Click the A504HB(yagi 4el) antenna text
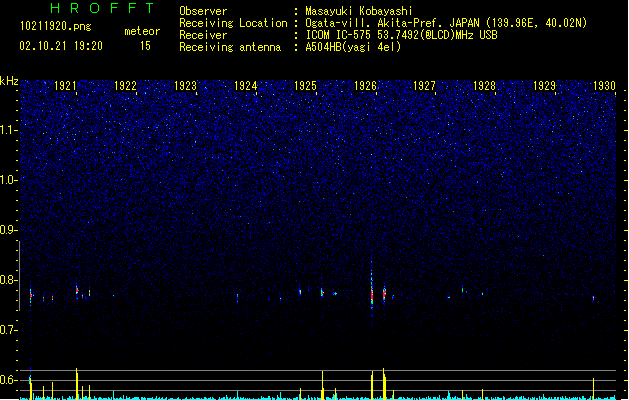Viewport: 629px width, 400px height. pos(353,47)
